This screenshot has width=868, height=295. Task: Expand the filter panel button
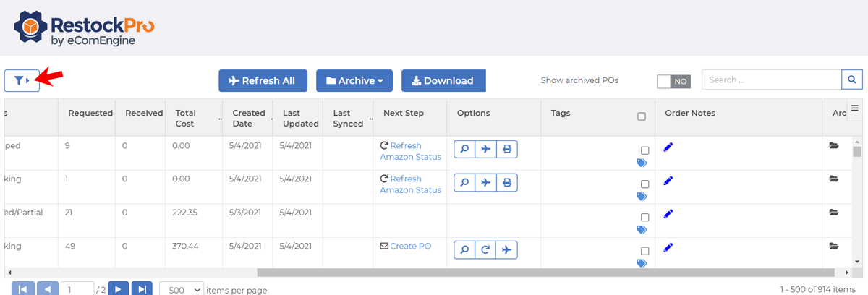pos(22,81)
